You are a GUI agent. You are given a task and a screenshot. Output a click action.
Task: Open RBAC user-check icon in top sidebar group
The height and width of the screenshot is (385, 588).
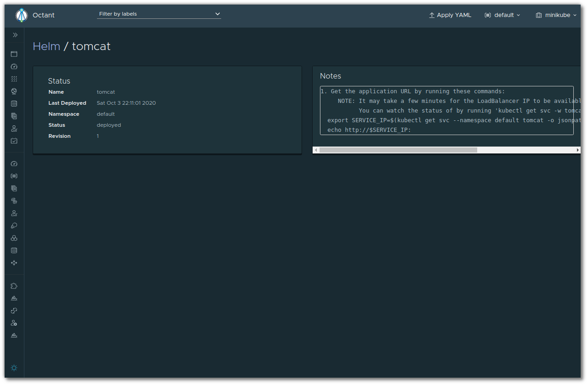point(14,129)
